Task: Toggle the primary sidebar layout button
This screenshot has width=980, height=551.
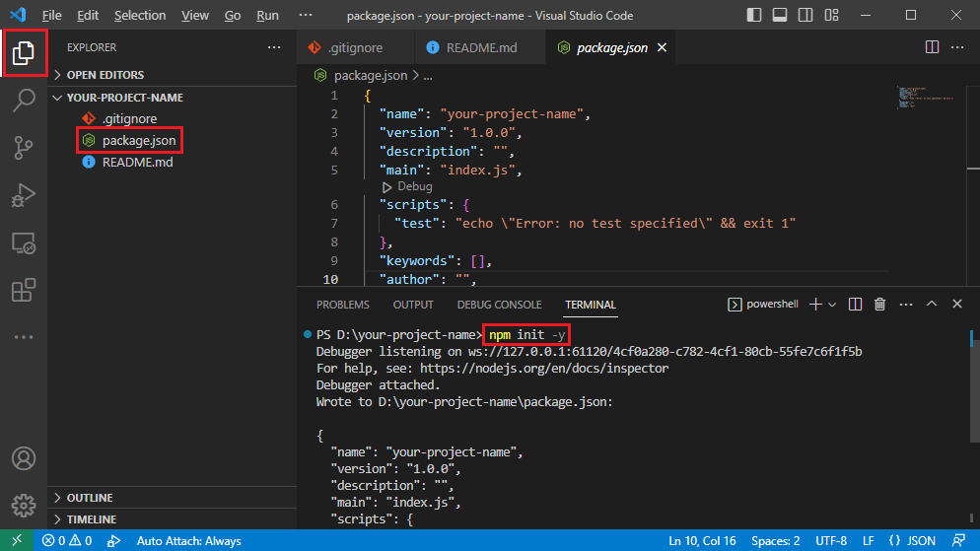Action: pyautogui.click(x=754, y=16)
